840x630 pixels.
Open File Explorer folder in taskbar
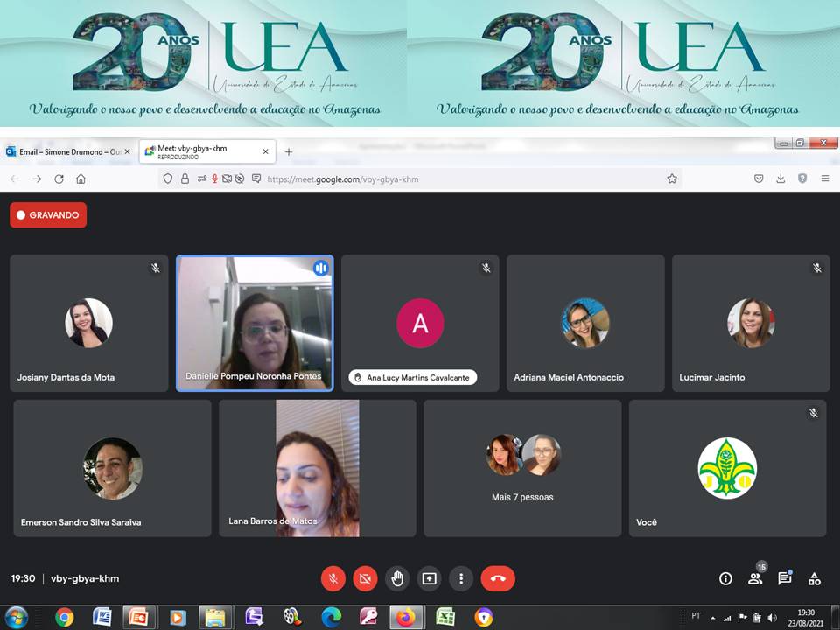click(x=215, y=617)
